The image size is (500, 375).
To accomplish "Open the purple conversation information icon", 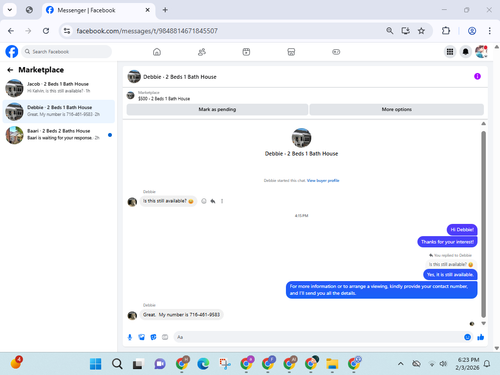I will pyautogui.click(x=477, y=76).
